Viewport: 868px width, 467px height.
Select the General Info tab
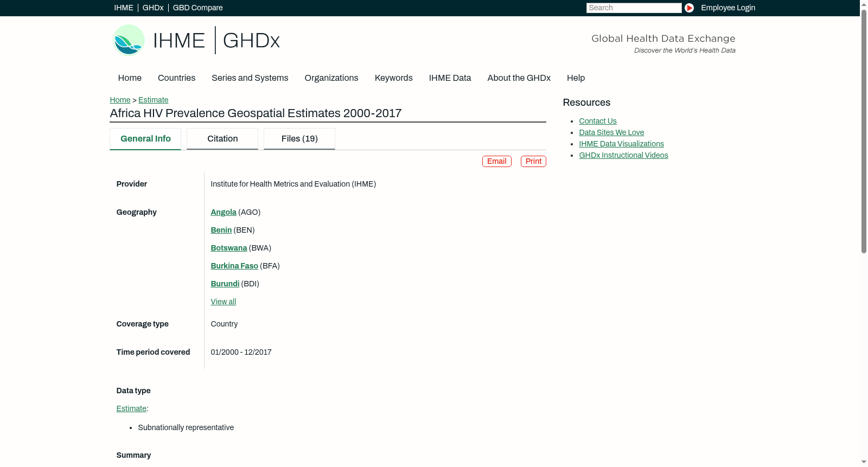tap(145, 139)
